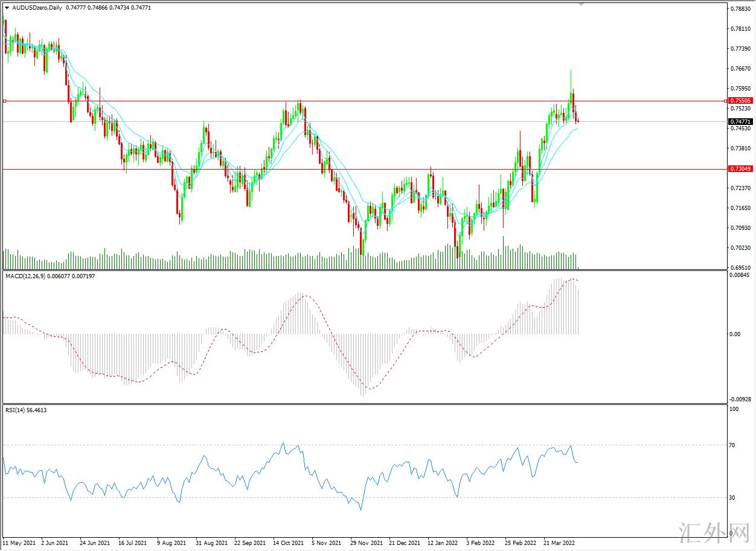The width and height of the screenshot is (756, 551).
Task: Click the MACD(12,26,9) indicator label
Action: (x=27, y=276)
